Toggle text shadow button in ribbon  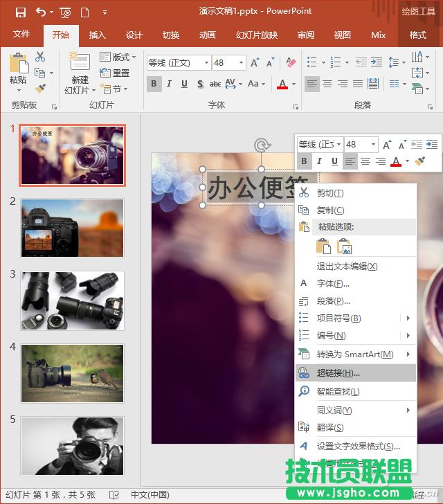(199, 84)
